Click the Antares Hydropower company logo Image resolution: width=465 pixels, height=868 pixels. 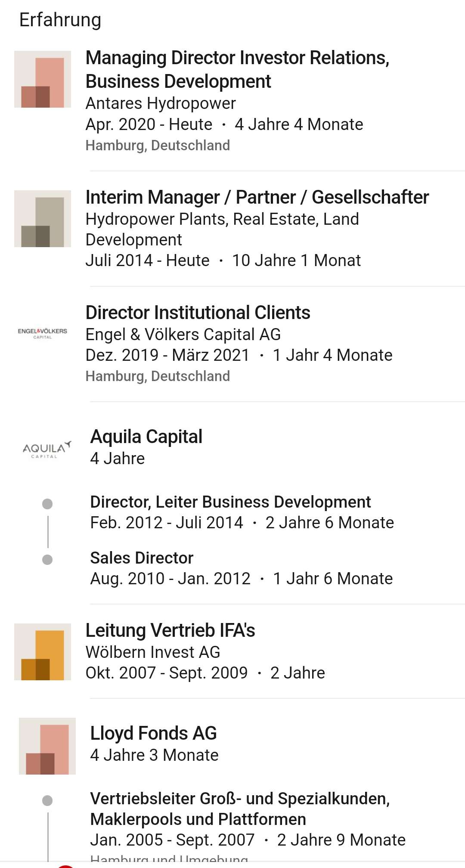point(43,79)
